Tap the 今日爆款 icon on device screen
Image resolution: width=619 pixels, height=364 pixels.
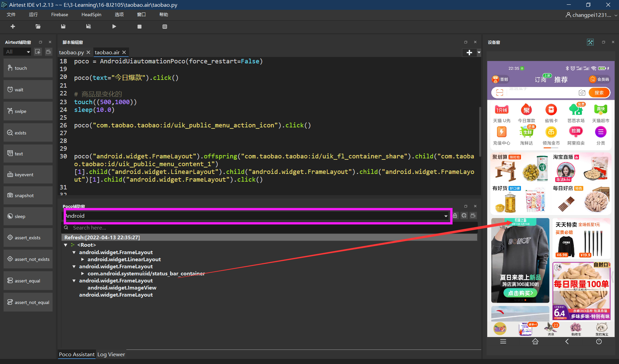[x=526, y=113]
